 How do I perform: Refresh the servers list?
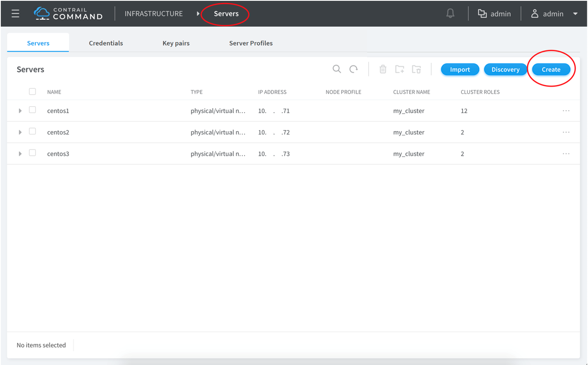(354, 69)
